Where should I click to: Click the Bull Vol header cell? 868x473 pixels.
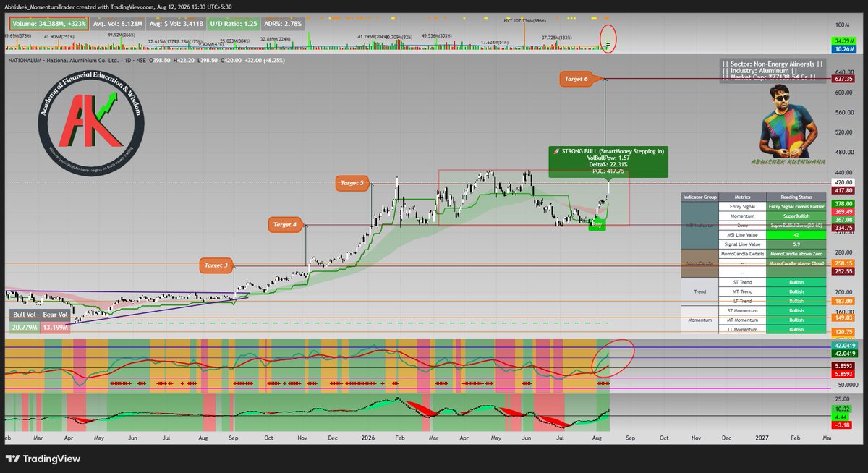pyautogui.click(x=24, y=315)
